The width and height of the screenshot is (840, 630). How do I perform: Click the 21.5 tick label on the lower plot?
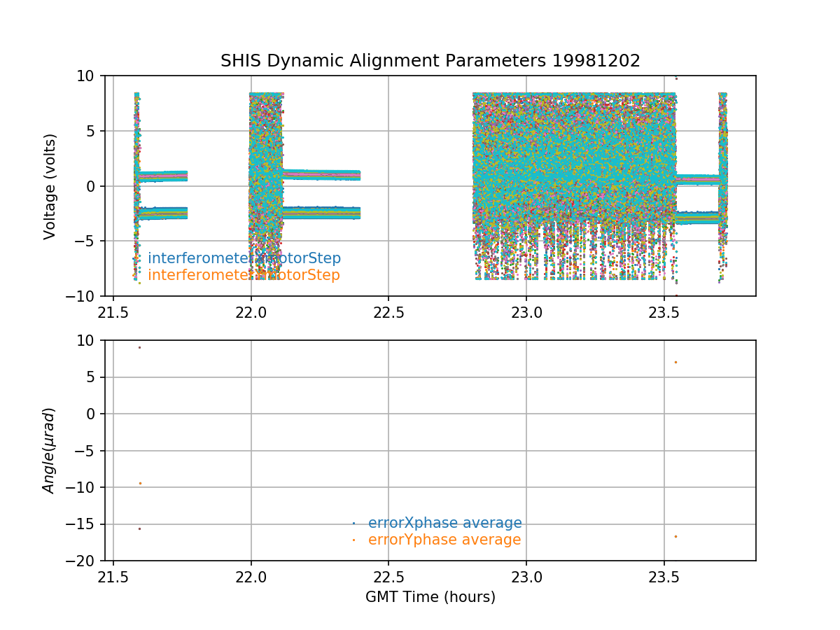point(113,576)
